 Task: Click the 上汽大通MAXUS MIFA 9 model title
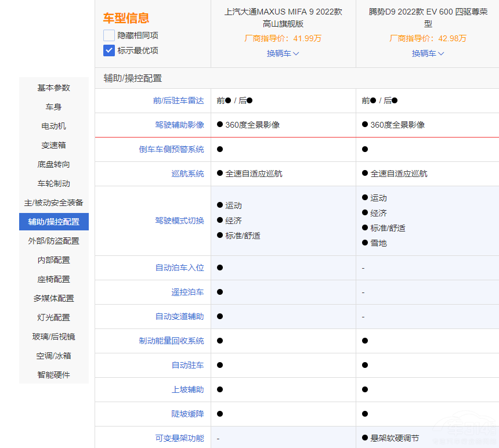click(x=283, y=17)
